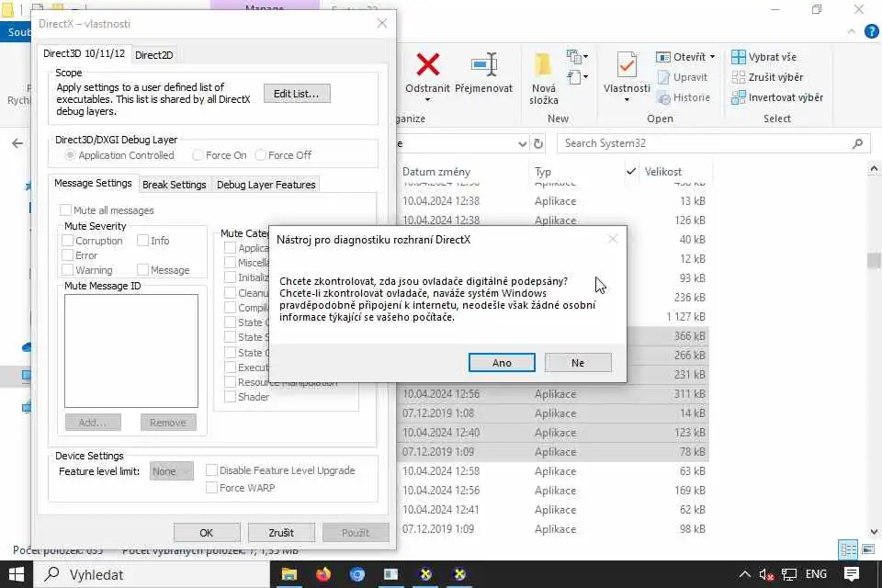Create a new folder with Nová složka icon

coord(543,64)
